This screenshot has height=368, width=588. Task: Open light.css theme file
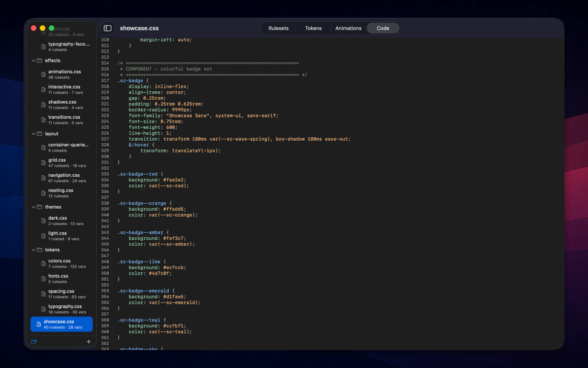61,236
